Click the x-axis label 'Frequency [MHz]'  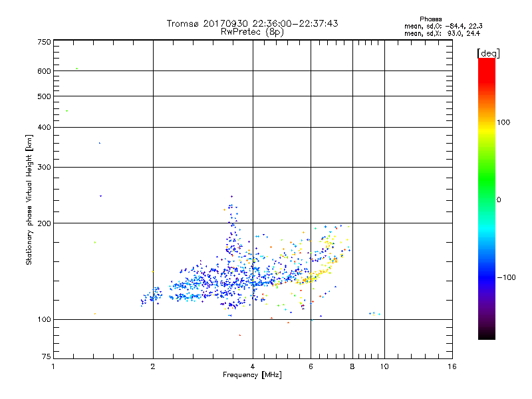point(252,375)
